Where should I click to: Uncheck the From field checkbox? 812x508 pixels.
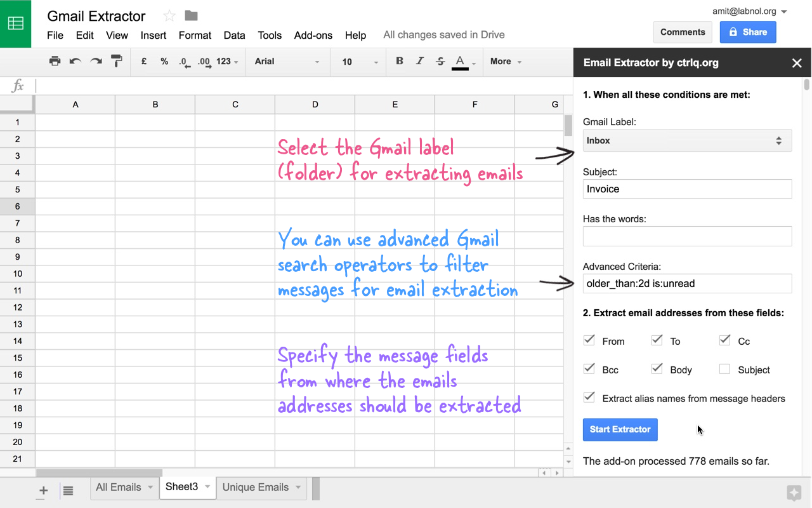(x=589, y=340)
